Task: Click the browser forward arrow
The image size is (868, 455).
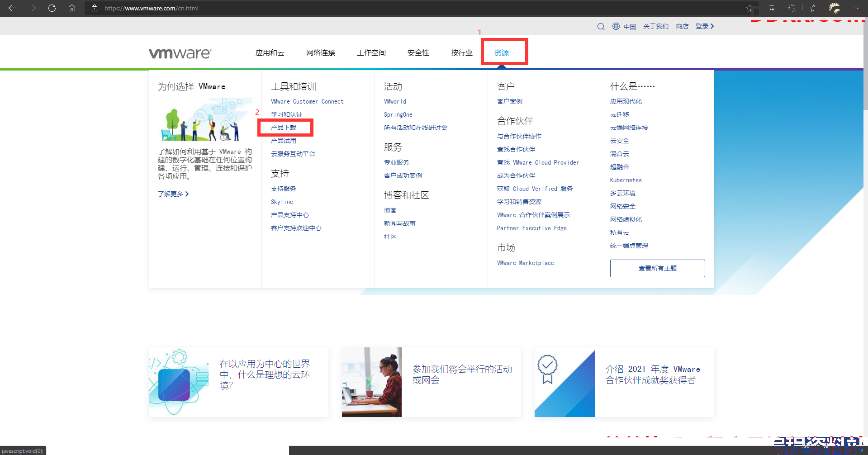Action: coord(32,8)
